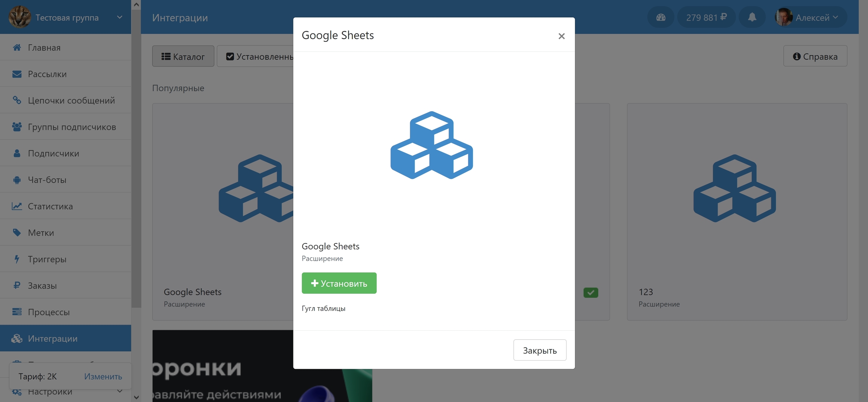Click the sidebar scrollbar down arrow
Viewport: 868px width, 402px height.
point(136,397)
